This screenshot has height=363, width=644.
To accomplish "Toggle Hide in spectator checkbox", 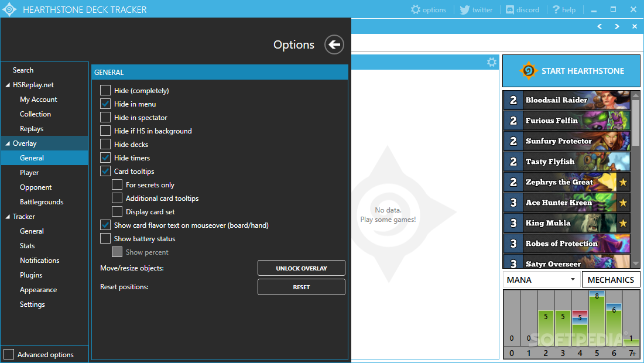I will pos(105,118).
